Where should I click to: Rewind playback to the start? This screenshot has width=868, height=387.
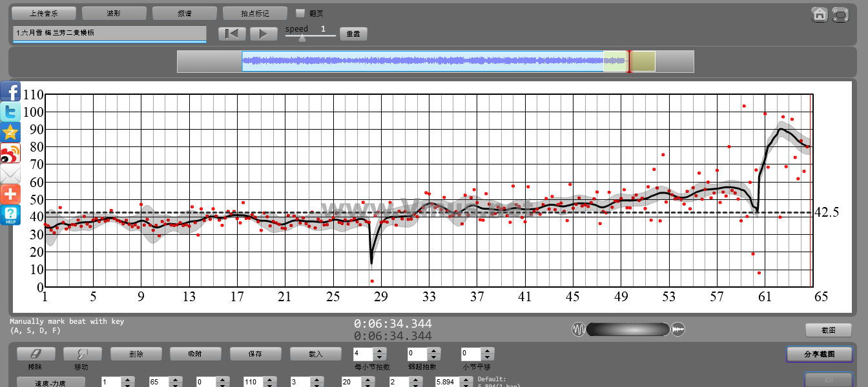232,34
